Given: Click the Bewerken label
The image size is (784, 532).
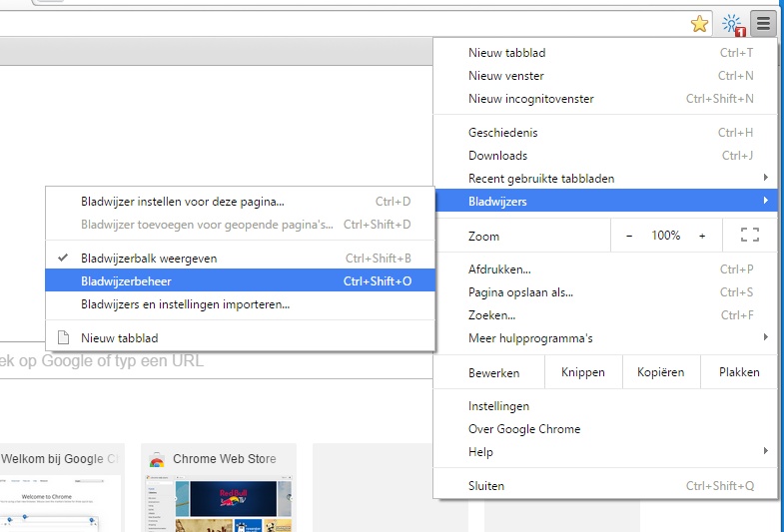Looking at the screenshot, I should [493, 373].
